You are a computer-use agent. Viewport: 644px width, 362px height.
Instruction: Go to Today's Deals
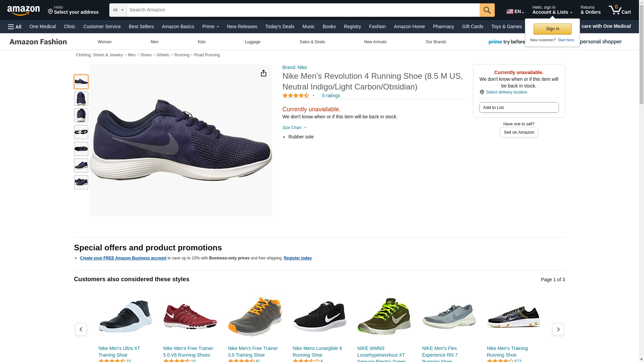coord(279,26)
